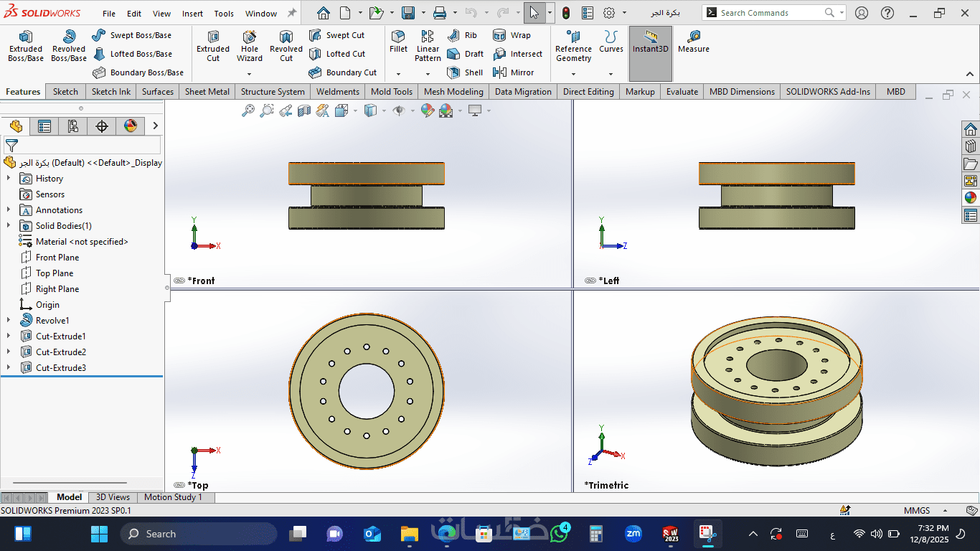This screenshot has width=980, height=551.
Task: Start a Swept Boss/Base feature
Action: tap(132, 35)
